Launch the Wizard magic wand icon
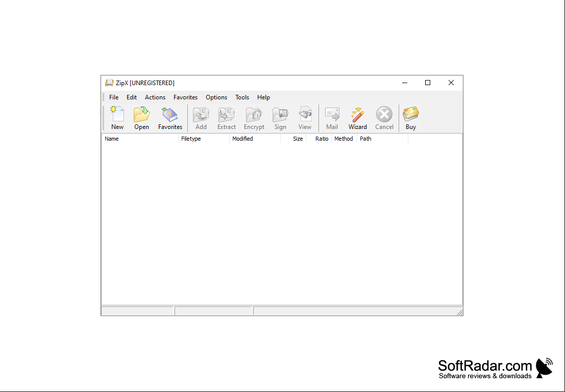This screenshot has height=392, width=565. pos(357,115)
